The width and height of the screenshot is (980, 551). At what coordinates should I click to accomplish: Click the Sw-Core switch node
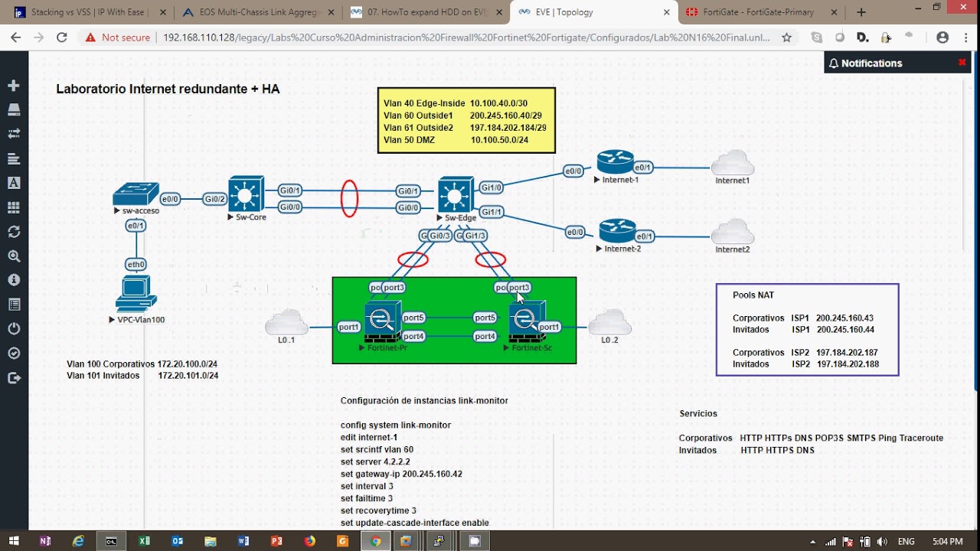click(246, 194)
